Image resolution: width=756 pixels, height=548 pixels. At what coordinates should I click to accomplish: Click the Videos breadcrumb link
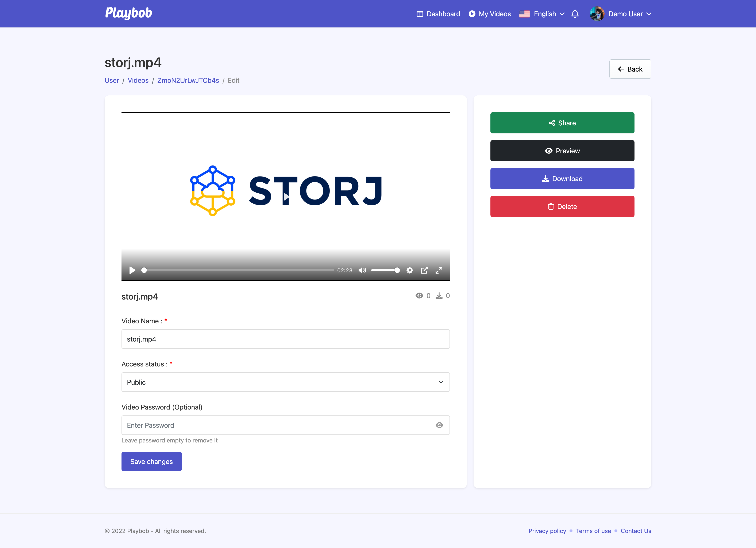[138, 80]
